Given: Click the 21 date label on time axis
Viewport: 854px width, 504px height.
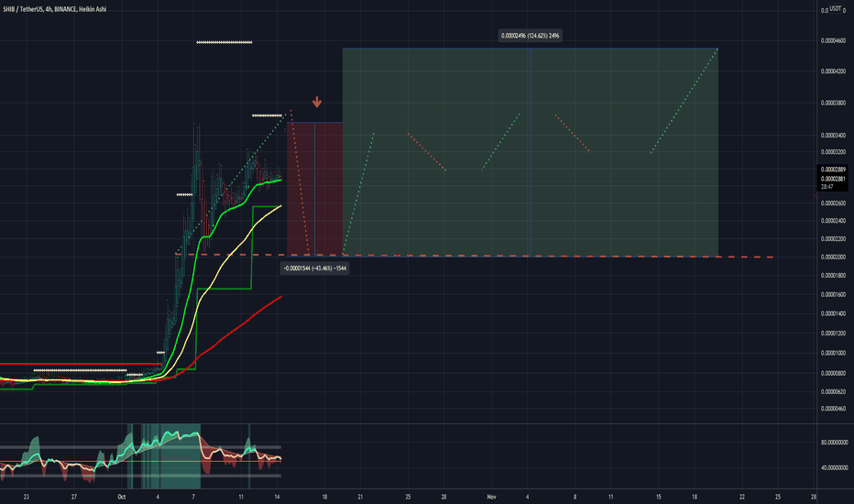Looking at the screenshot, I should tap(360, 497).
